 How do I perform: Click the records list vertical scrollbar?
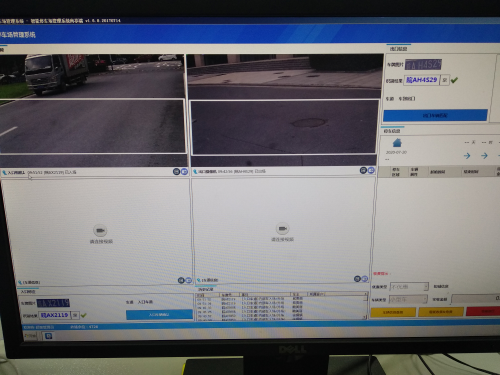[x=366, y=306]
